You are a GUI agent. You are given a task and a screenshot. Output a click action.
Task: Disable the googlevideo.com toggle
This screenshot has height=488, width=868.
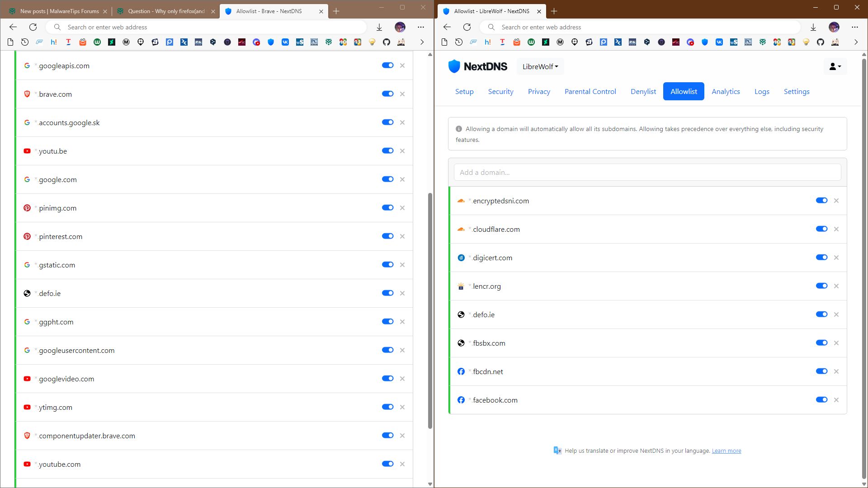pyautogui.click(x=388, y=378)
